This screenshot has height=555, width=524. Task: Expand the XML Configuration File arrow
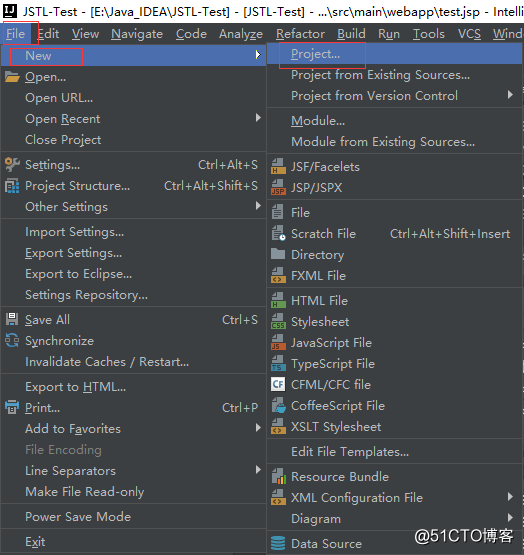(510, 497)
